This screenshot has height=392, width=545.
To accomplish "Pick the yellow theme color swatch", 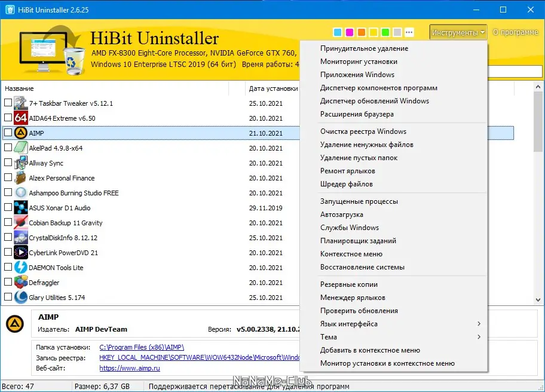I will (x=373, y=32).
